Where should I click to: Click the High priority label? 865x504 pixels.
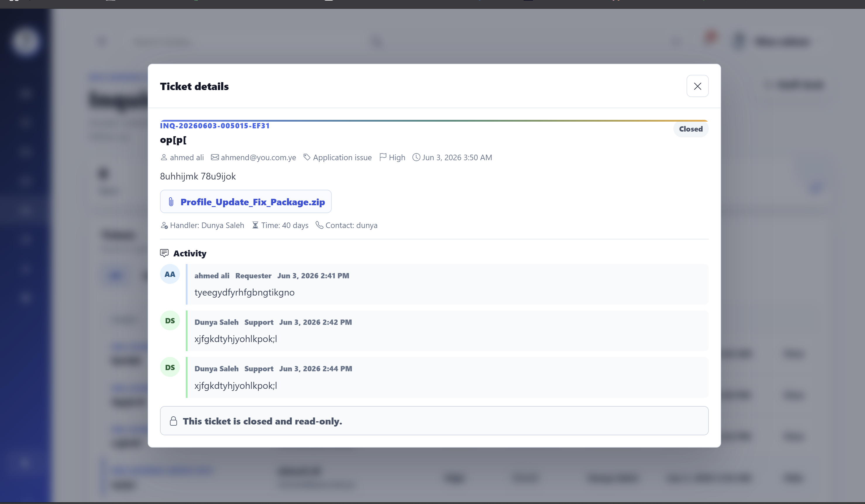point(397,158)
